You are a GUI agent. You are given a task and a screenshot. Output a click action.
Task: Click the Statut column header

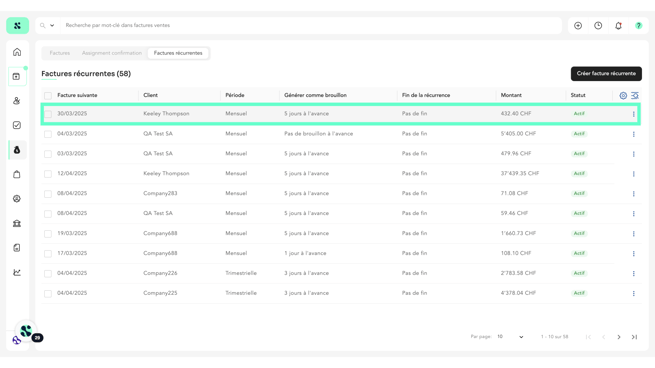tap(578, 95)
